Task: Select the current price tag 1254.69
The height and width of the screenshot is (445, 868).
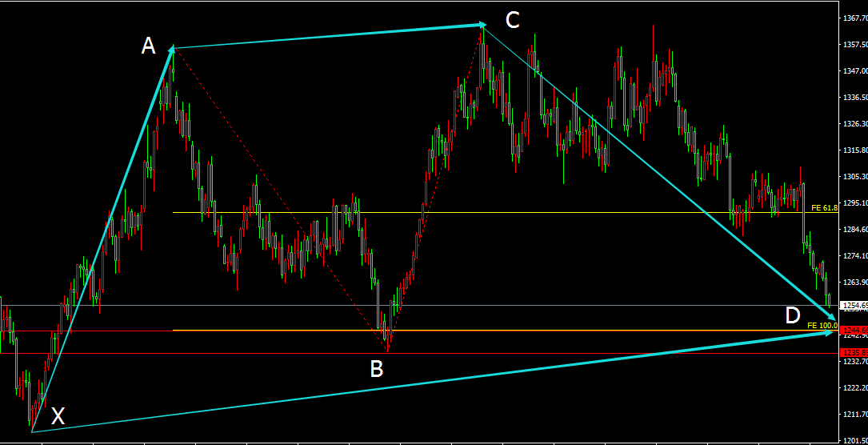Action: [854, 305]
